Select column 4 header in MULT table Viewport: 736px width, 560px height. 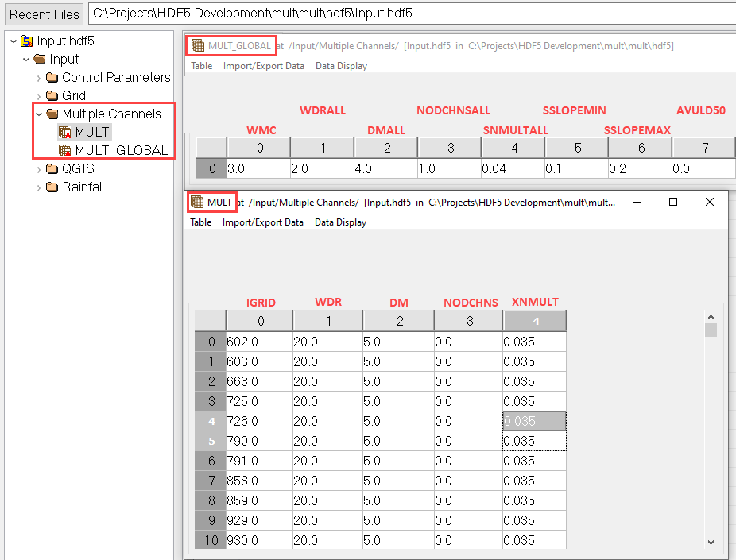click(534, 321)
